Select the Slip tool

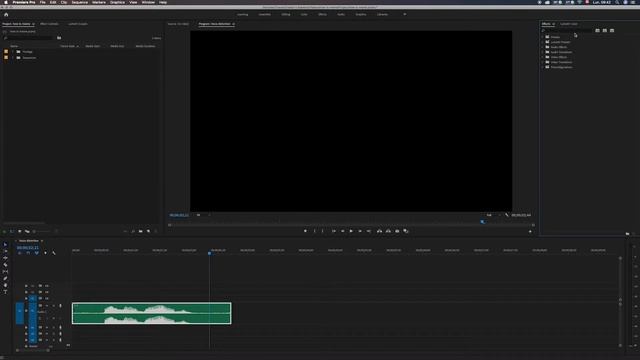pos(5,271)
